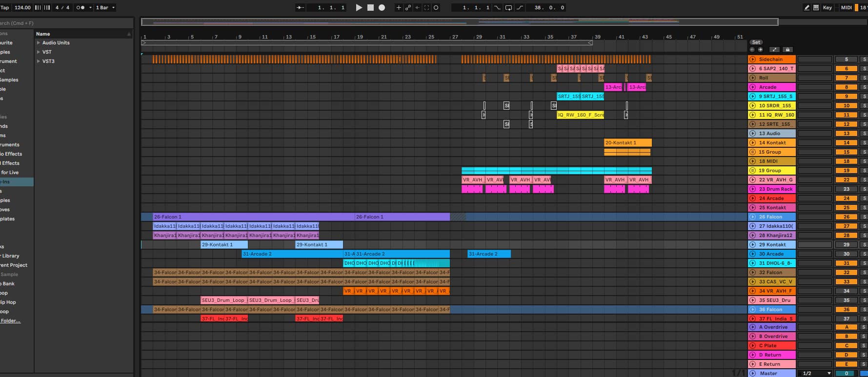This screenshot has height=377, width=868.
Task: Toggle the Computer MIDI Keyboard icon
Action: (816, 7)
